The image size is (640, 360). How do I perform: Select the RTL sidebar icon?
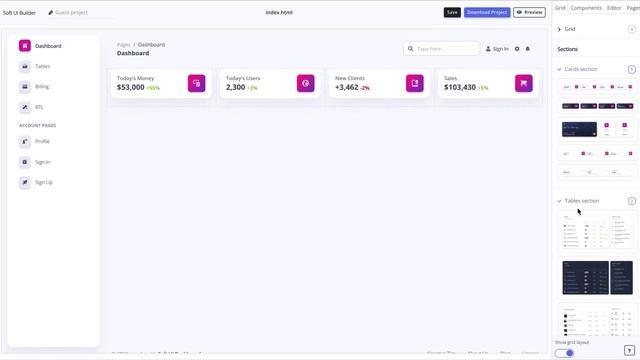point(25,107)
